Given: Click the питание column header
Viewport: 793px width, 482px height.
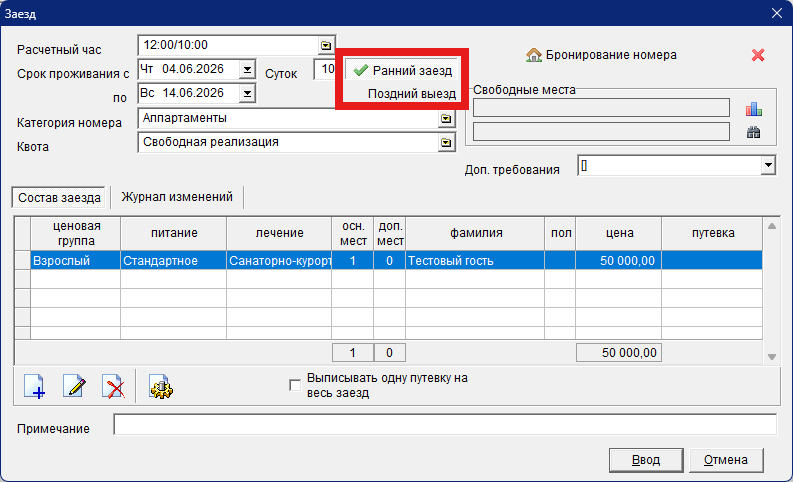Looking at the screenshot, I should [x=173, y=233].
